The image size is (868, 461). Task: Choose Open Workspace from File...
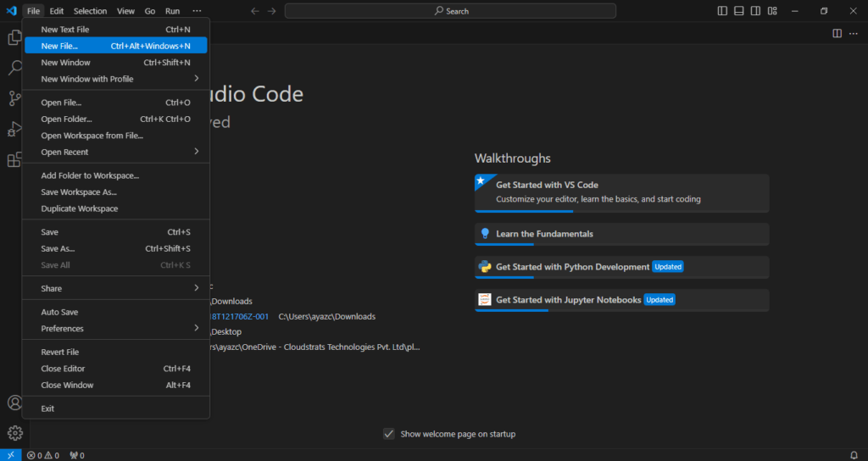[115, 136]
